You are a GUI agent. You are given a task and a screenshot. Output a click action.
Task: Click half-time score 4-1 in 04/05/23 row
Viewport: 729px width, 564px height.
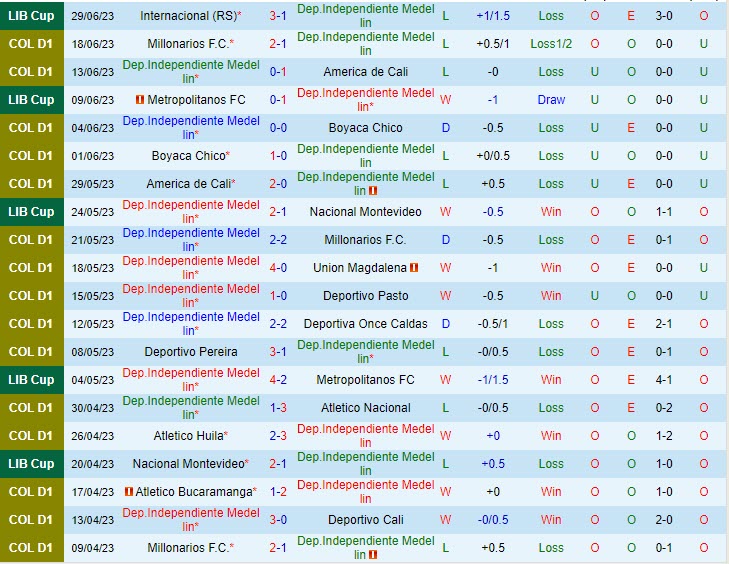pos(664,380)
